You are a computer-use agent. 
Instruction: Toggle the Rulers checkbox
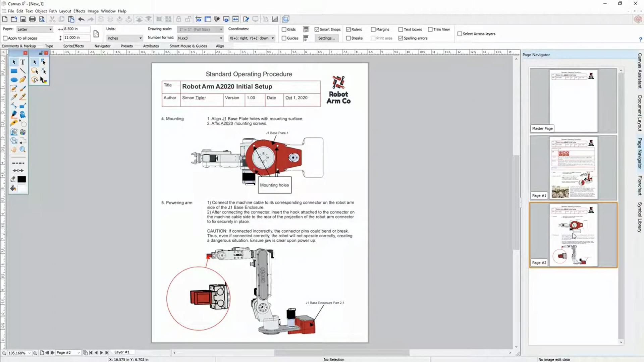348,29
